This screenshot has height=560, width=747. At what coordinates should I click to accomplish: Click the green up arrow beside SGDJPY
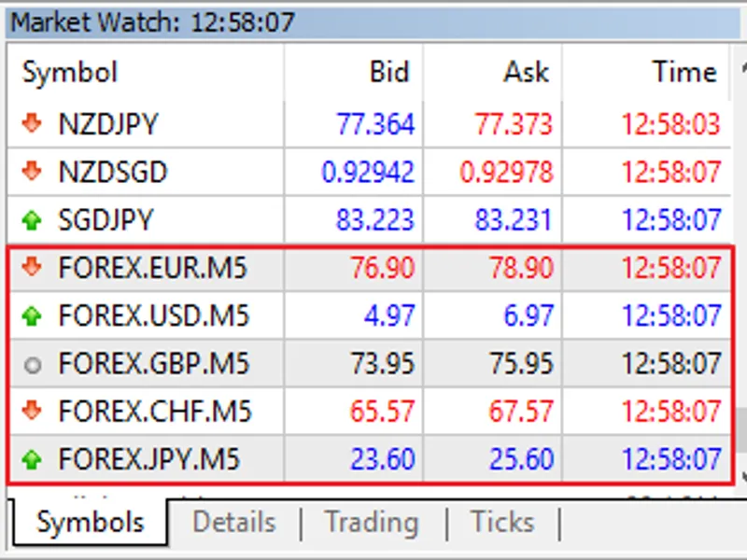click(32, 219)
